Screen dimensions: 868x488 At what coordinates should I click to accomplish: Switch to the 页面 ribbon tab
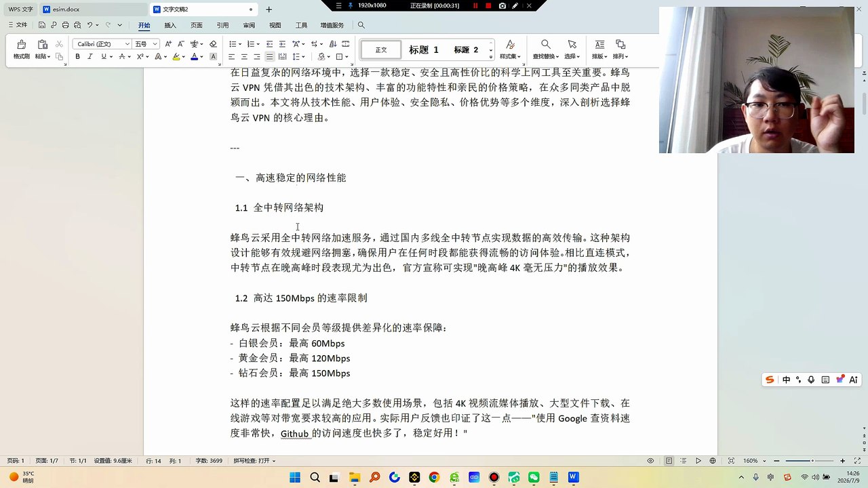pos(197,25)
